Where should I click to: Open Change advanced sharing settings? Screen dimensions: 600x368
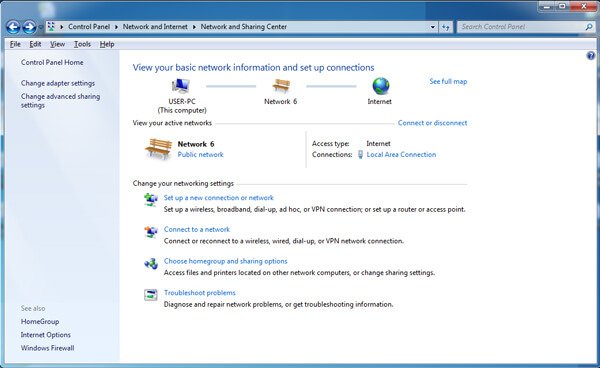tap(60, 101)
